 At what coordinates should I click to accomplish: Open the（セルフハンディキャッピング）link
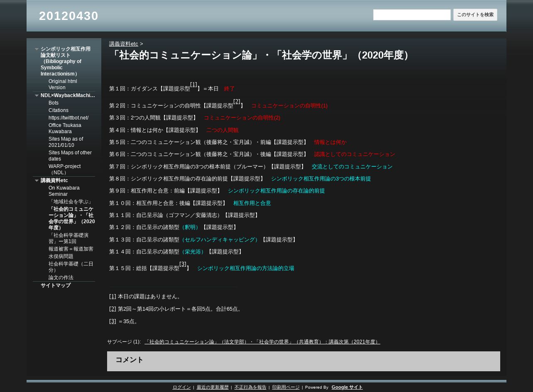[x=220, y=240]
